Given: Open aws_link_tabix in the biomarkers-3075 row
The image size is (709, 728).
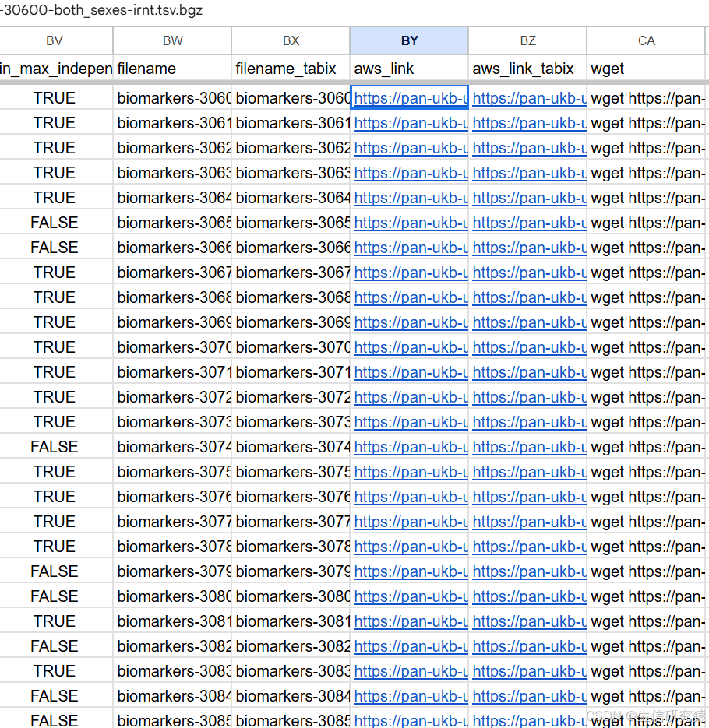Looking at the screenshot, I should (x=529, y=472).
